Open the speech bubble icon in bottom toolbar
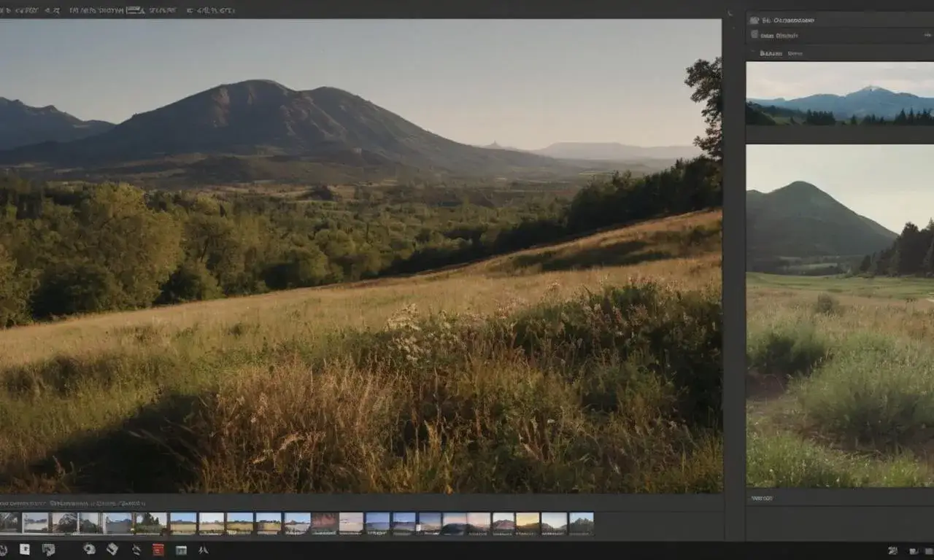This screenshot has width=934, height=560. (48, 550)
